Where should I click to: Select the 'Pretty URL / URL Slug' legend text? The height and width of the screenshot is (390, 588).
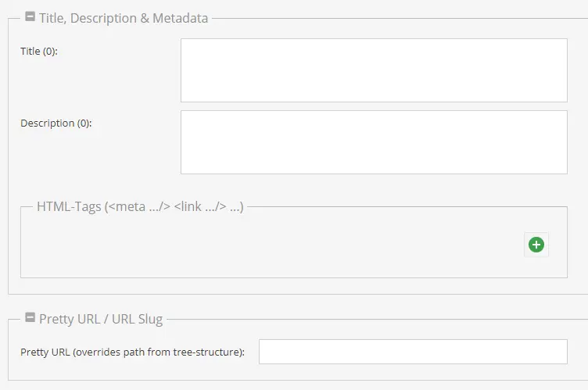(x=101, y=319)
